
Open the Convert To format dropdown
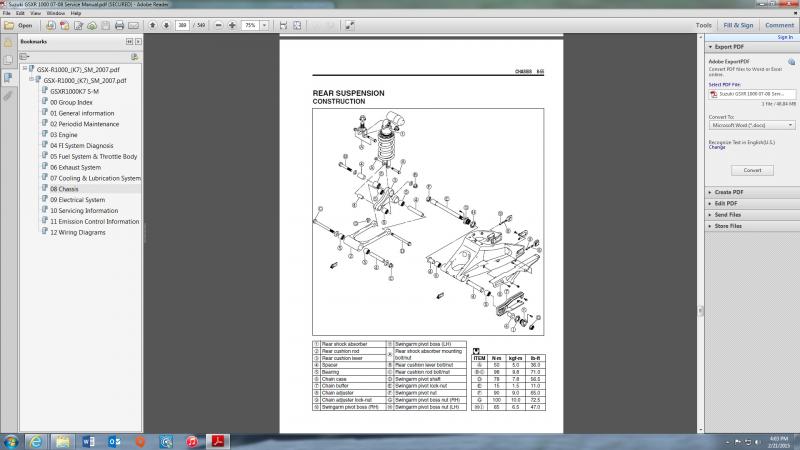(x=752, y=125)
